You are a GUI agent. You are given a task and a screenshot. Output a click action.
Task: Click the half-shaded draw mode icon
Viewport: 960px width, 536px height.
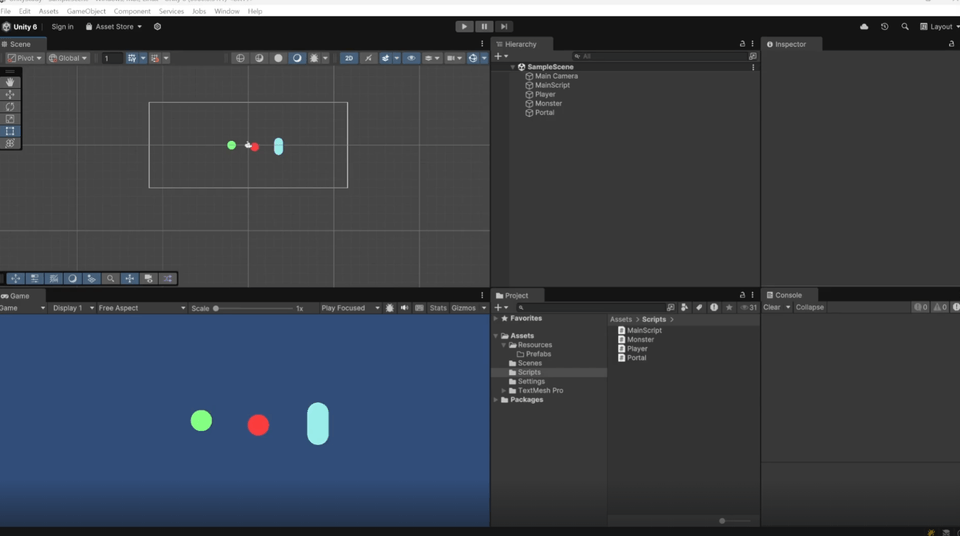click(259, 58)
